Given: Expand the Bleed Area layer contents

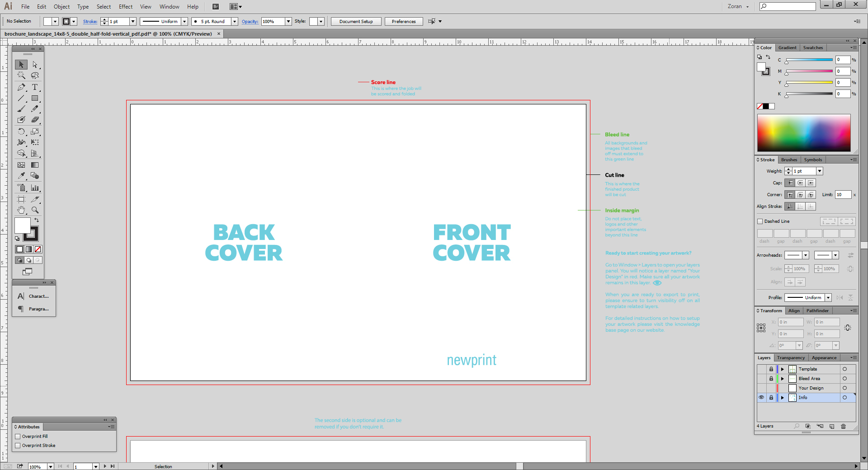Looking at the screenshot, I should pos(783,379).
